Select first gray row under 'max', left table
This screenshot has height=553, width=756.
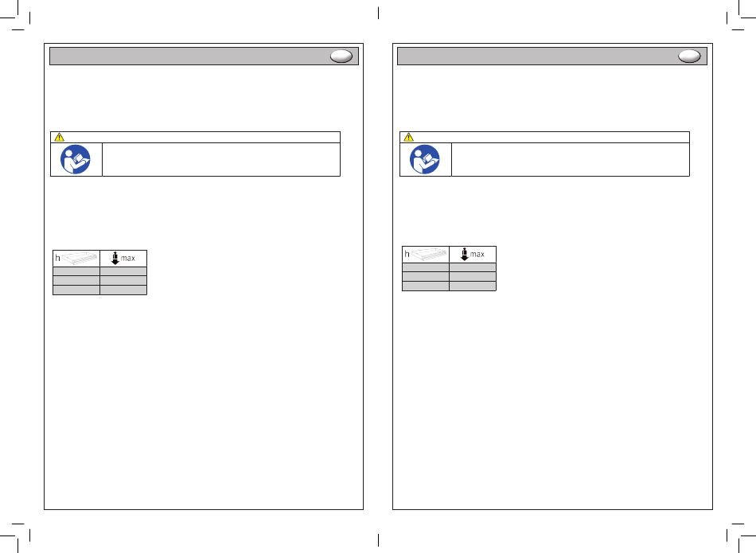tap(123, 271)
